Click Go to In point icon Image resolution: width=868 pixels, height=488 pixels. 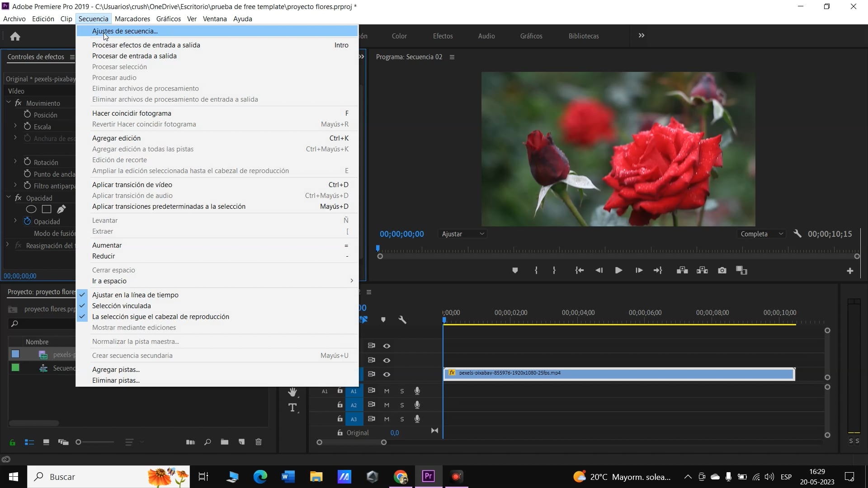579,270
